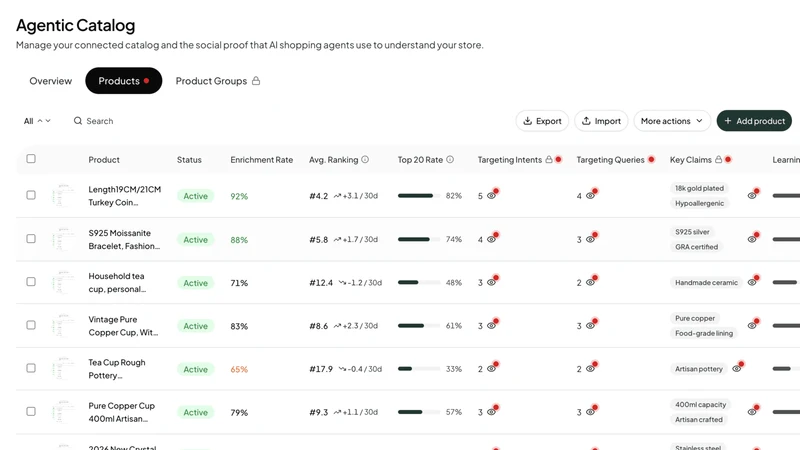
Task: View targeting queries for Tea Cup Rough Pottery
Action: coord(590,368)
